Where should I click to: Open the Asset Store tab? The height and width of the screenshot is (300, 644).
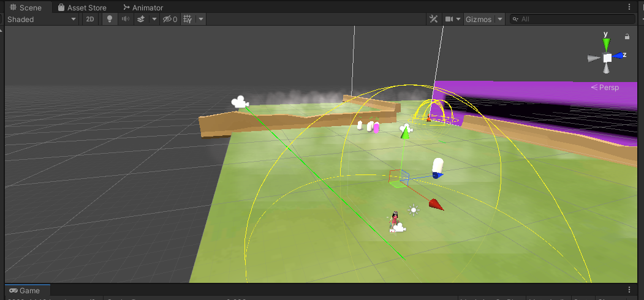[81, 7]
